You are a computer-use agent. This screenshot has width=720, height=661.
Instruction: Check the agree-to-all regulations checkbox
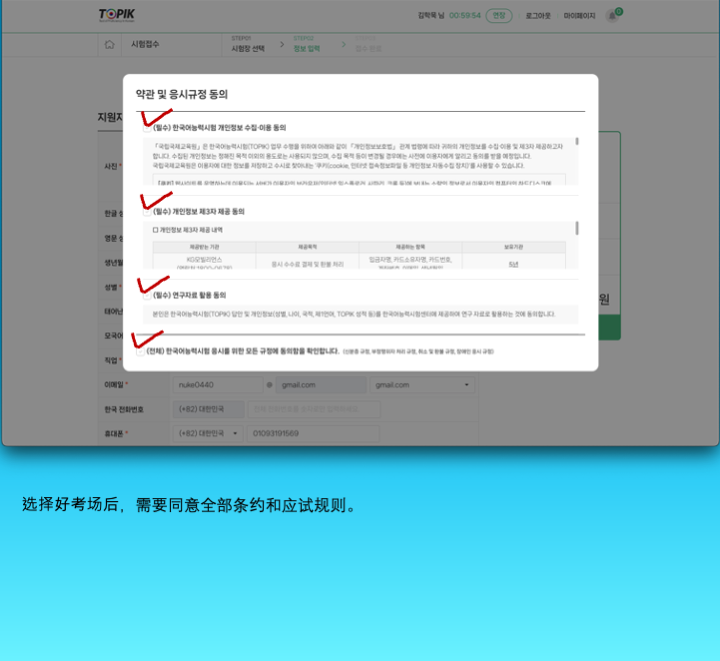[140, 352]
